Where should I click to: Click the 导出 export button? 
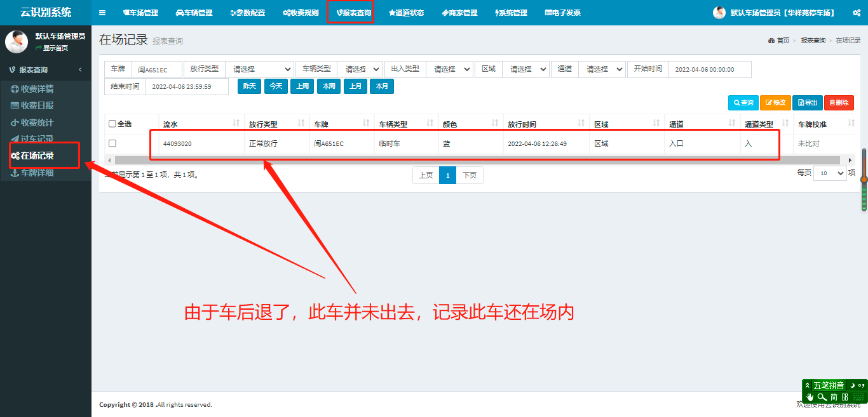click(808, 102)
